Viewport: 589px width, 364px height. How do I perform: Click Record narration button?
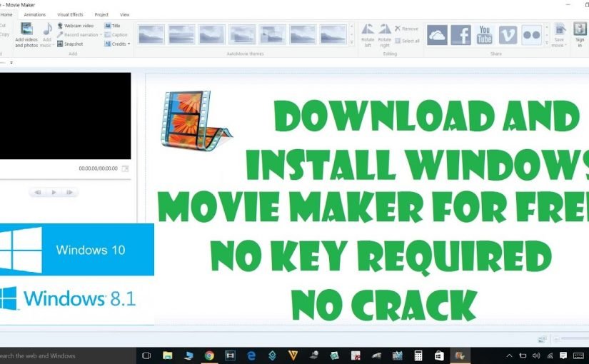tap(77, 34)
